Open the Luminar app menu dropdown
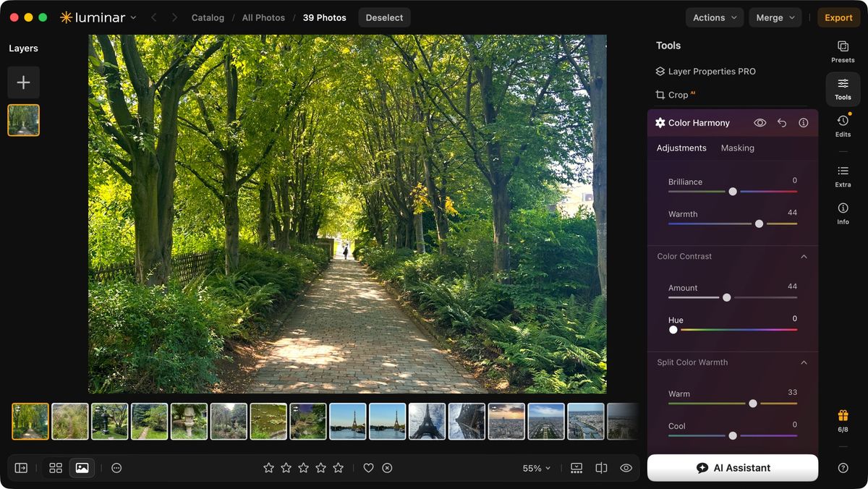 [x=133, y=17]
